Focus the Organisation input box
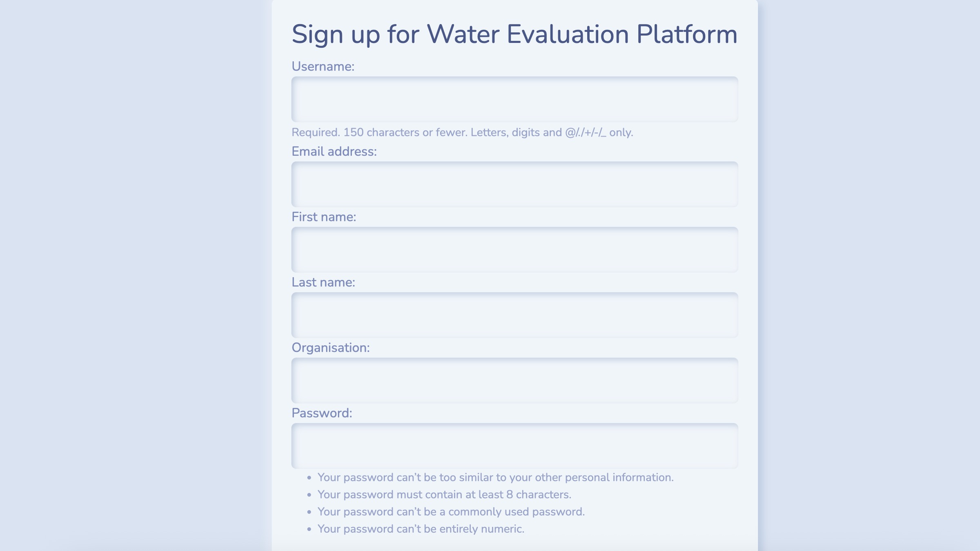 tap(514, 380)
